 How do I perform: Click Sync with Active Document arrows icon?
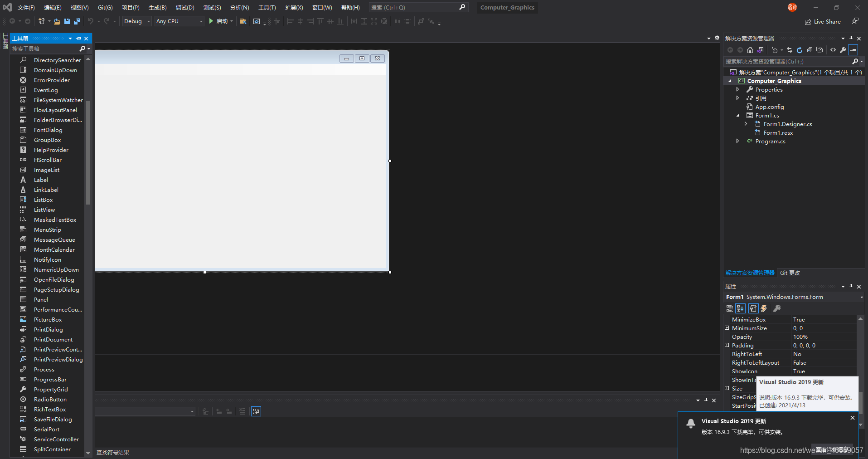click(x=790, y=50)
